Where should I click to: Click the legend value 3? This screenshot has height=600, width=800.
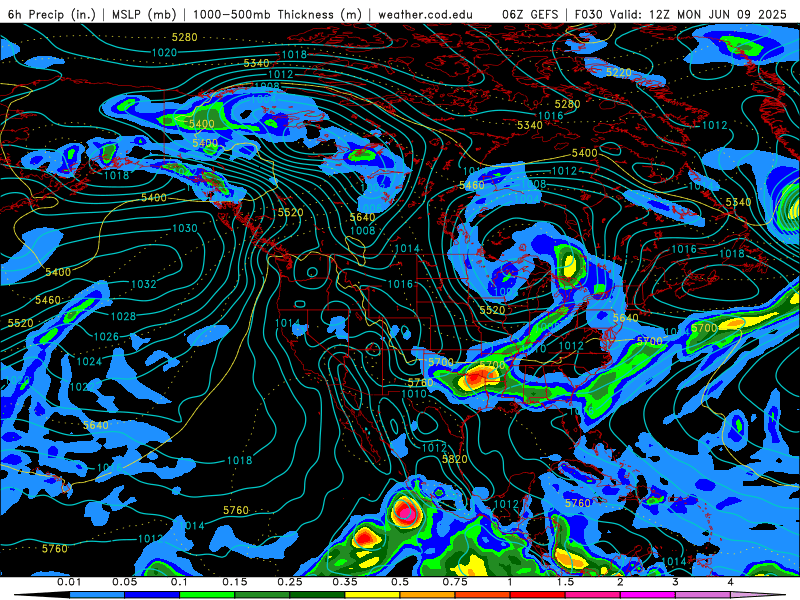click(676, 582)
